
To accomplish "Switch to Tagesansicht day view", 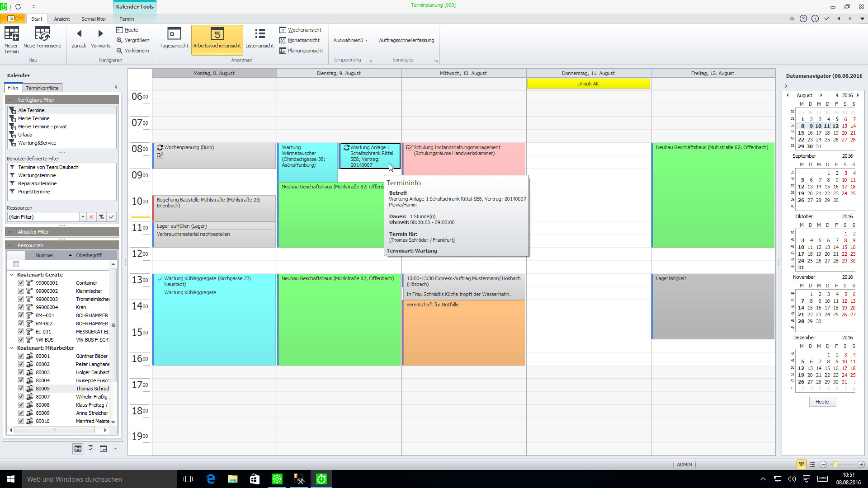I will [x=174, y=38].
